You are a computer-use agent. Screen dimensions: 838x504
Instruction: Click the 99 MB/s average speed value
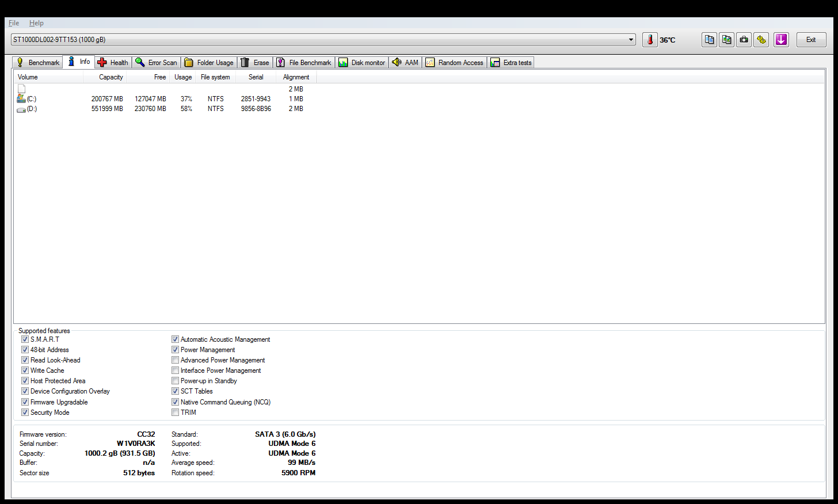[x=302, y=463]
